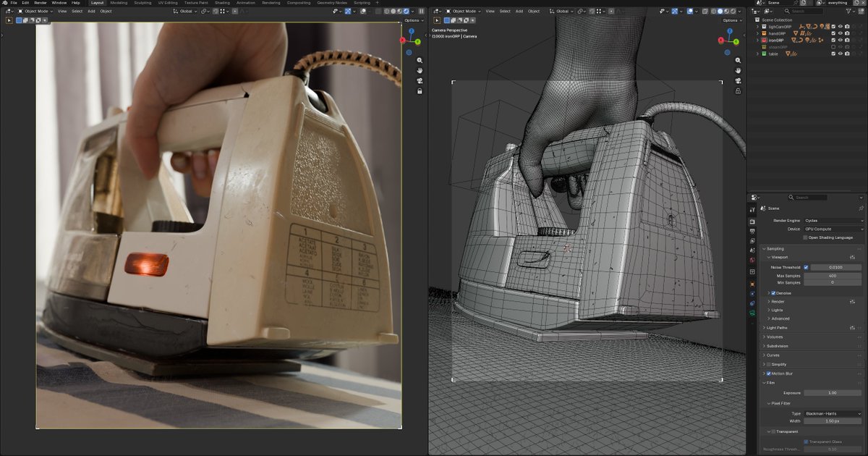Viewport: 868px width, 456px height.
Task: Expand the ironGRP collection
Action: 757,40
